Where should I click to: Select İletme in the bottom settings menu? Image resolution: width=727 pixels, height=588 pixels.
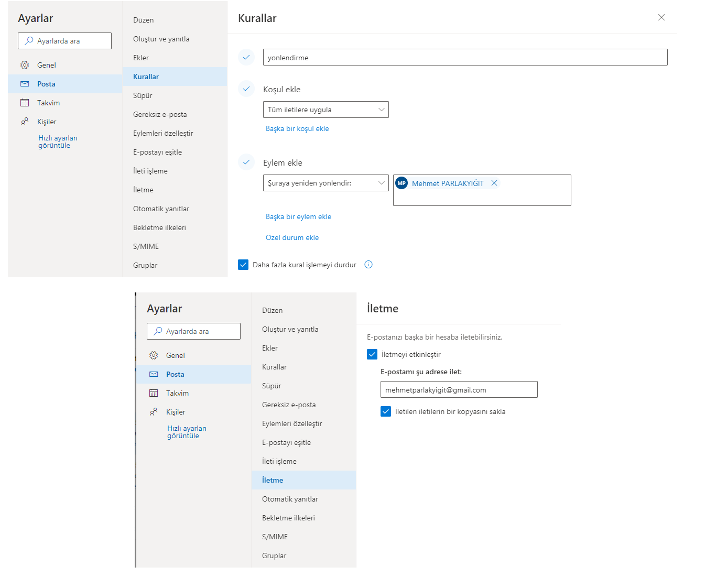[304, 480]
